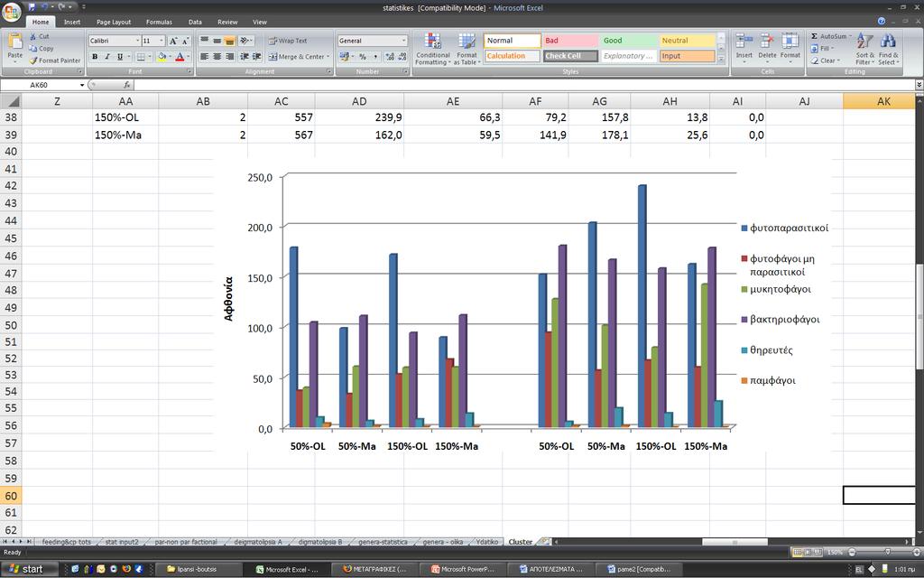This screenshot has height=578, width=924.
Task: Click Decrease Indent icon
Action: pos(245,57)
